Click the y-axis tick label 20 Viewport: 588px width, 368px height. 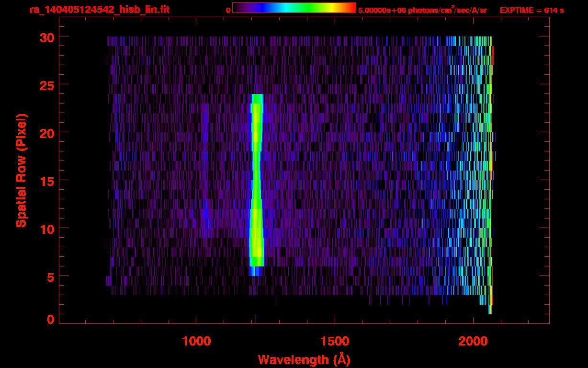tap(46, 132)
